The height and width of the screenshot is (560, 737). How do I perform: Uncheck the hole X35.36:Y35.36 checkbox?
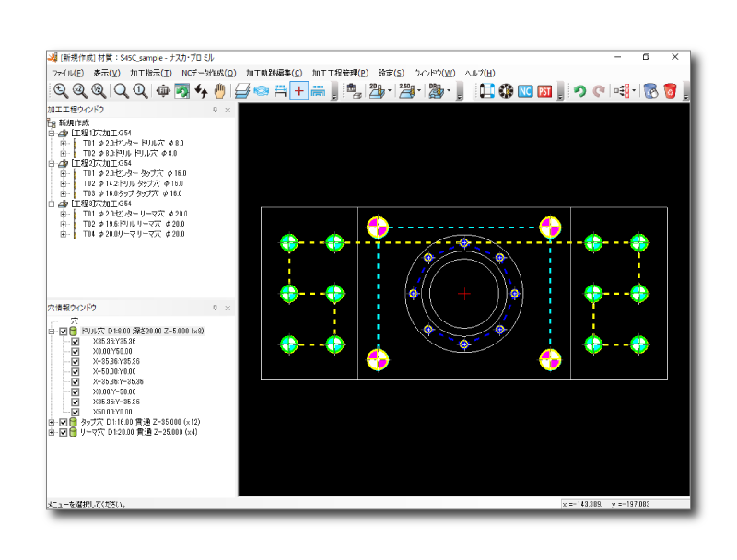click(76, 342)
